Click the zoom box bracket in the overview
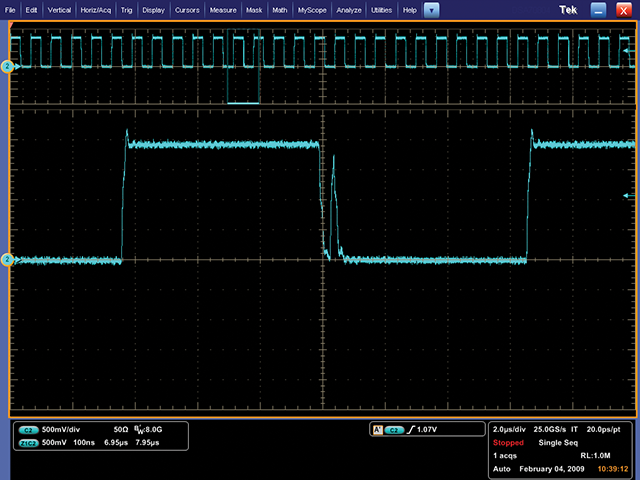Viewport: 640px width, 480px height. tap(243, 101)
